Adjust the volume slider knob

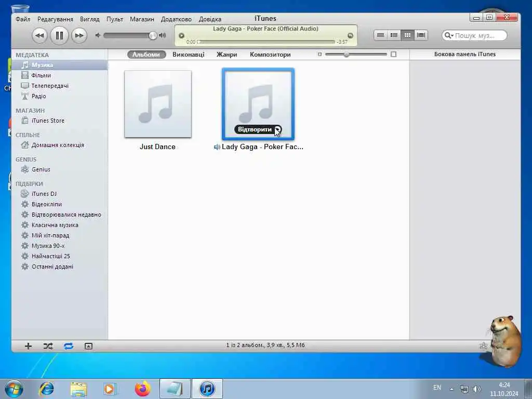click(x=153, y=35)
